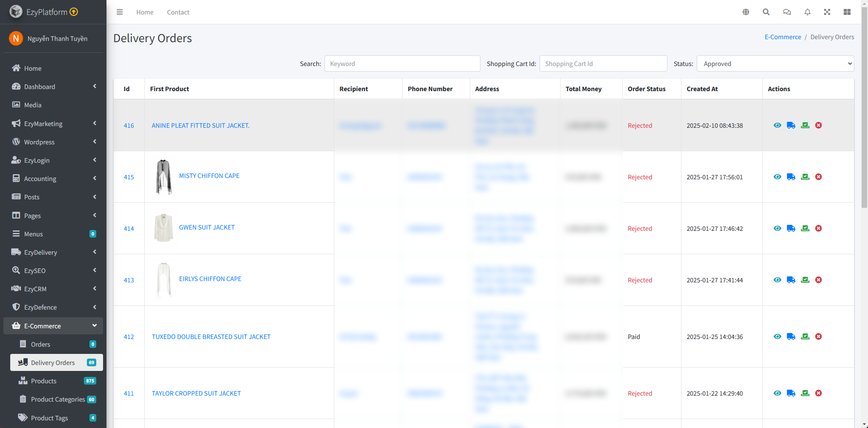This screenshot has height=428, width=868.
Task: Click the language globe icon
Action: pyautogui.click(x=746, y=12)
